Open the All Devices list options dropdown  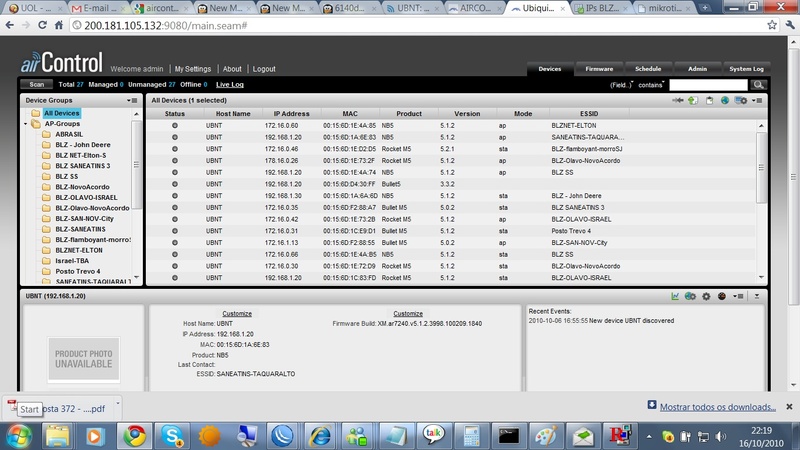click(757, 101)
